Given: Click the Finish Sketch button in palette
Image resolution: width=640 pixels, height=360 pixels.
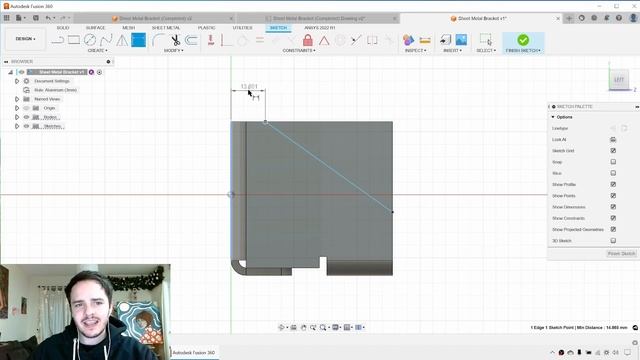Looking at the screenshot, I should coord(621,253).
